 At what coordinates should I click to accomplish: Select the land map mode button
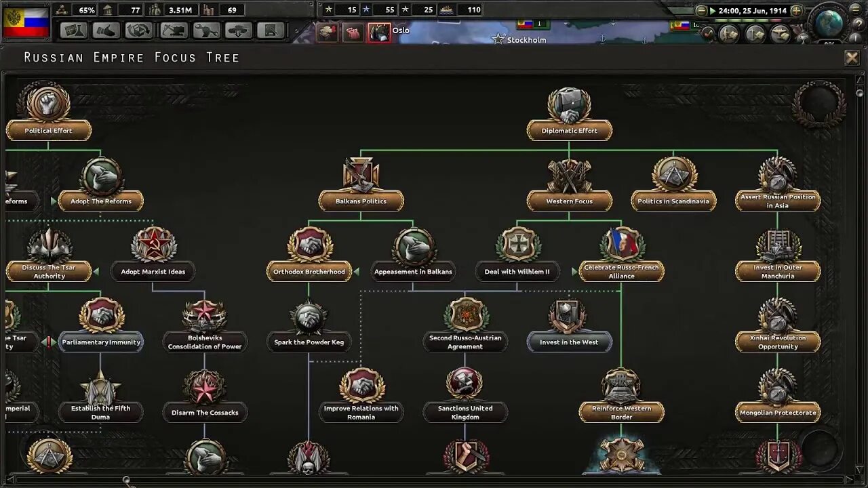729,33
